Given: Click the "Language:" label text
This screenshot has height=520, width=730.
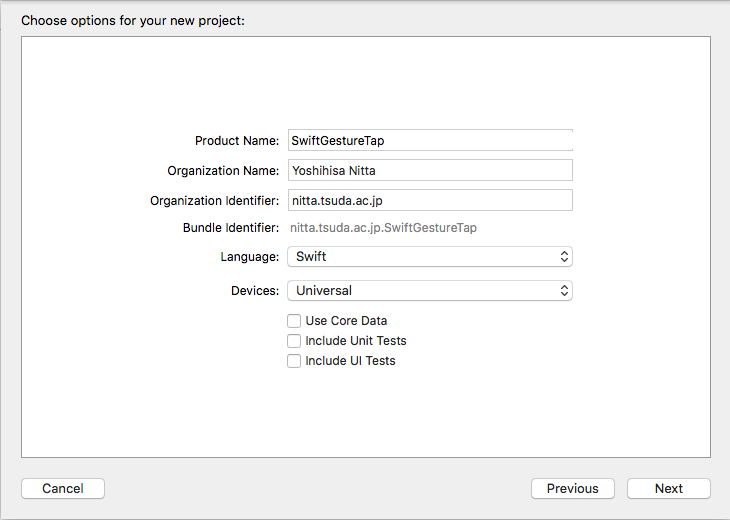Looking at the screenshot, I should coord(249,257).
